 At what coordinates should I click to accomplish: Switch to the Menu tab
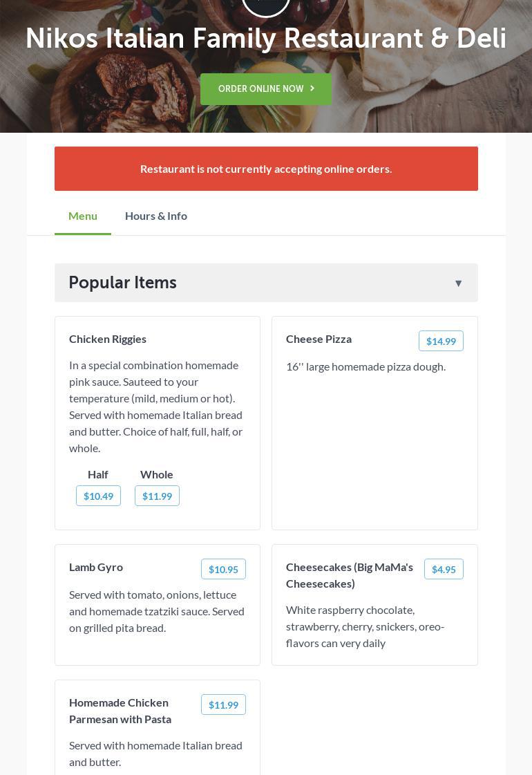83,216
